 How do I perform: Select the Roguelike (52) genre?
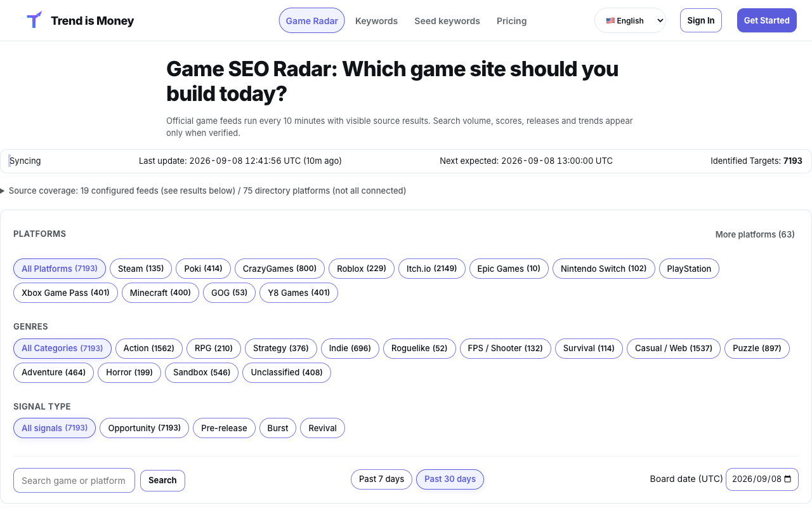[419, 348]
